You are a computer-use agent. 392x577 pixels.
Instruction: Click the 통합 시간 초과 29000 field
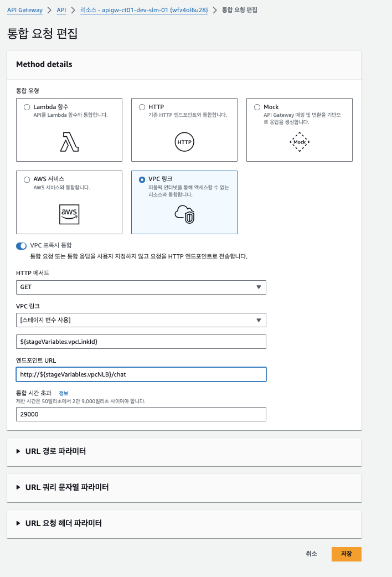click(141, 414)
